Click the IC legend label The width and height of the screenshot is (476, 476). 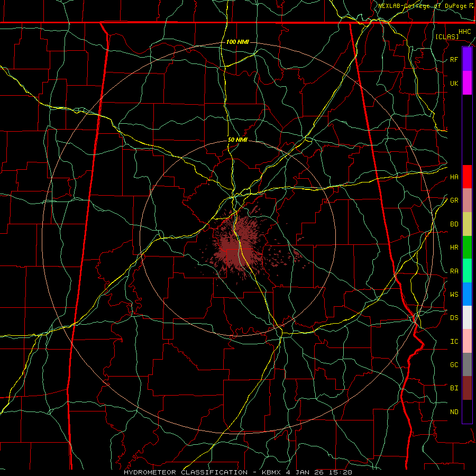point(454,342)
